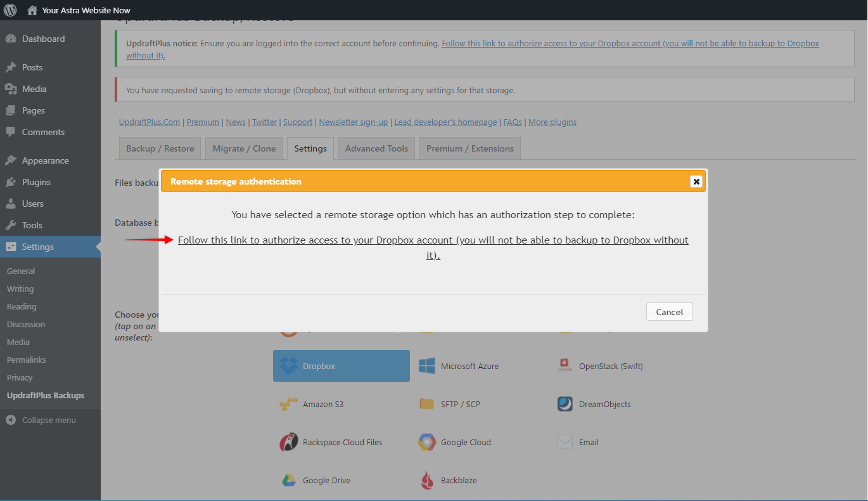
Task: Open the Media item under Settings
Action: pyautogui.click(x=18, y=342)
